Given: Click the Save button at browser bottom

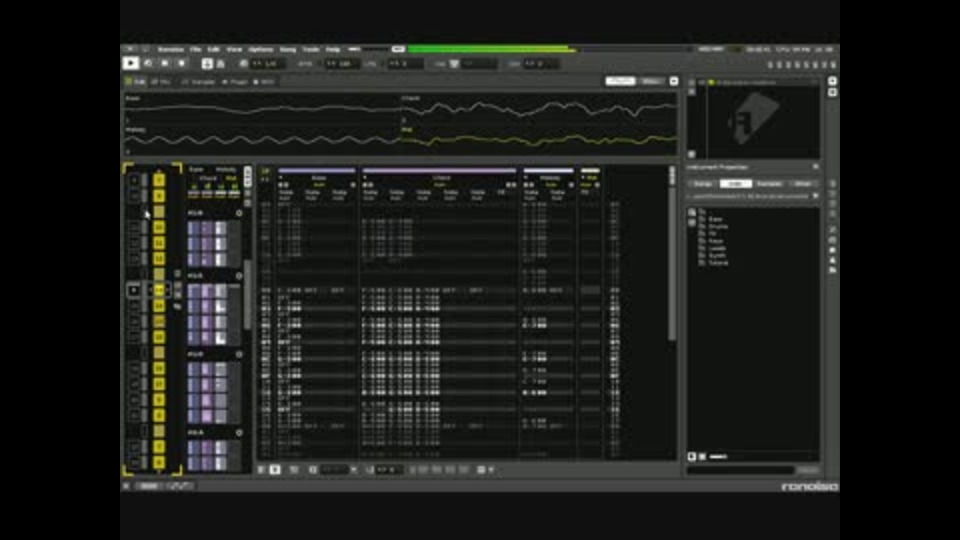Looking at the screenshot, I should coord(808,470).
